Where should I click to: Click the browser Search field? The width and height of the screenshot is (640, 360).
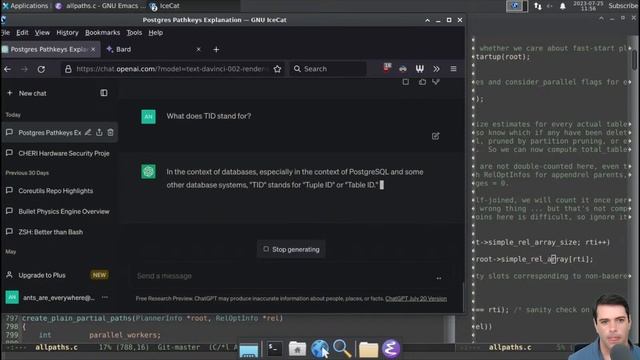[327, 69]
